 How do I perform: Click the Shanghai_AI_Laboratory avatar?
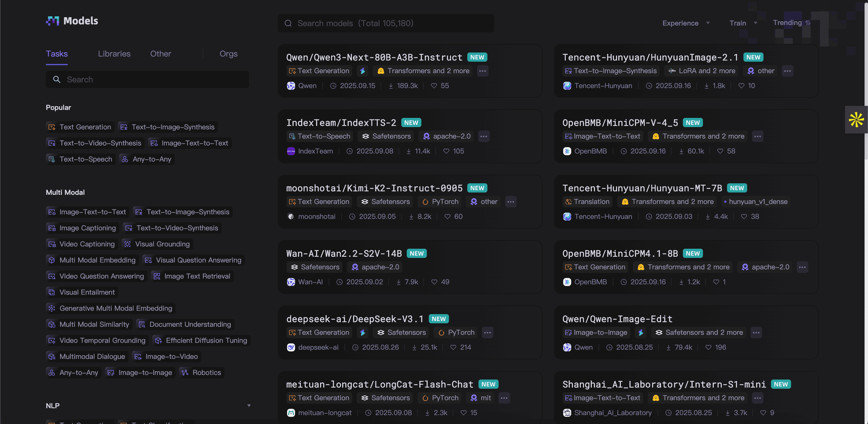pyautogui.click(x=567, y=413)
